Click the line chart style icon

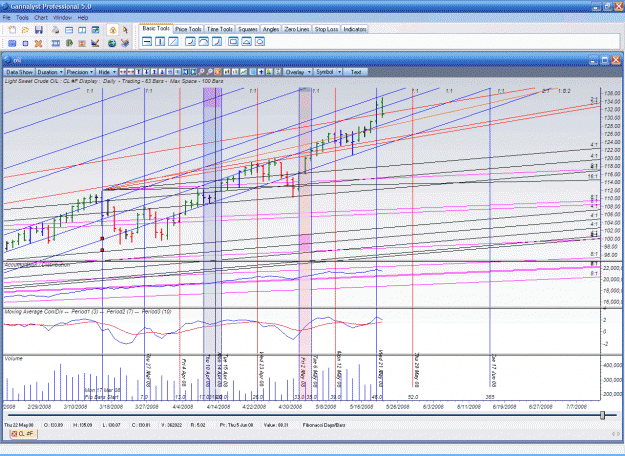click(x=243, y=72)
